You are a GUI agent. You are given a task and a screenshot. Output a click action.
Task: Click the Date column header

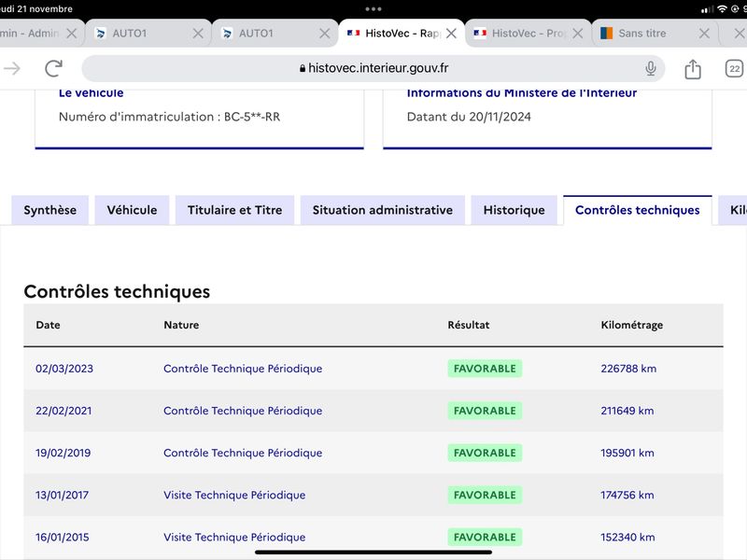point(49,325)
